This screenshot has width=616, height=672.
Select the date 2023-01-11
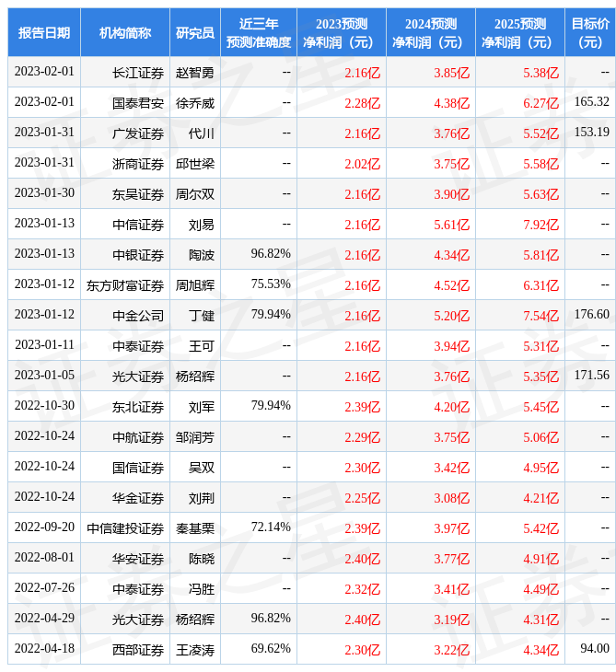pos(44,345)
